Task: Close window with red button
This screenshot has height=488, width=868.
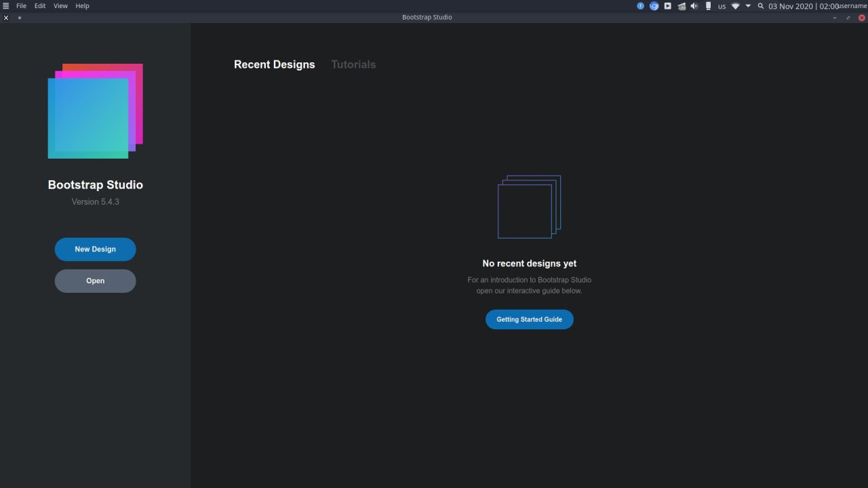Action: coord(862,18)
